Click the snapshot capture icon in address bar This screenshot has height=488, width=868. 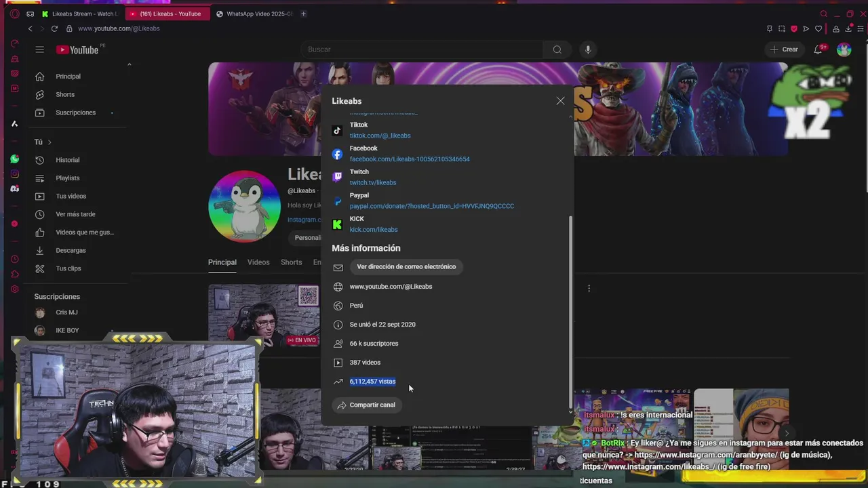click(782, 28)
